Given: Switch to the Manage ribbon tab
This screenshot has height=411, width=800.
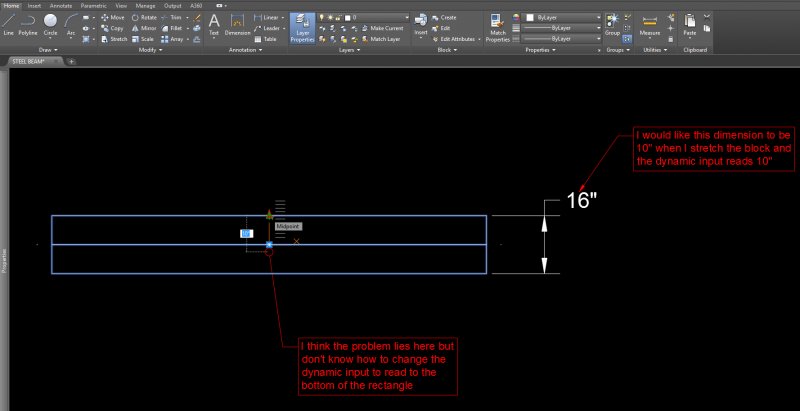Looking at the screenshot, I should (145, 6).
